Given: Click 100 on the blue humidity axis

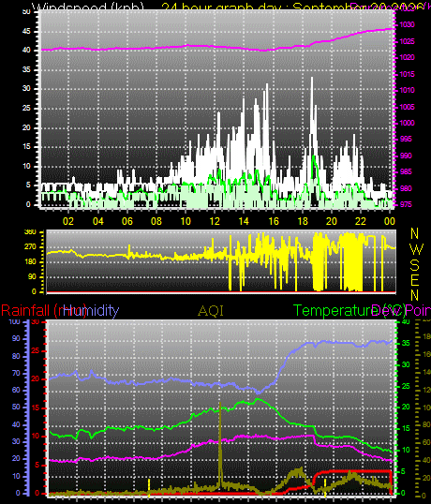Looking at the screenshot, I should click(x=14, y=321).
